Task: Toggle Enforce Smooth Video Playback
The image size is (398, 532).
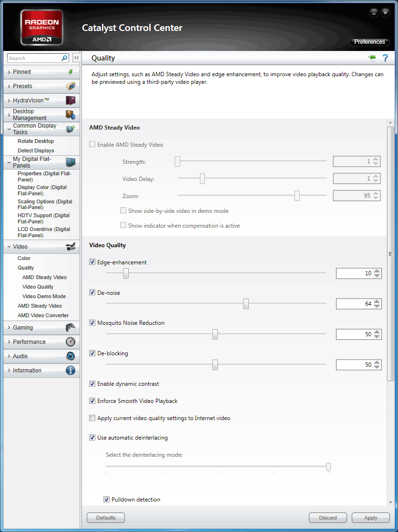Action: [x=92, y=401]
